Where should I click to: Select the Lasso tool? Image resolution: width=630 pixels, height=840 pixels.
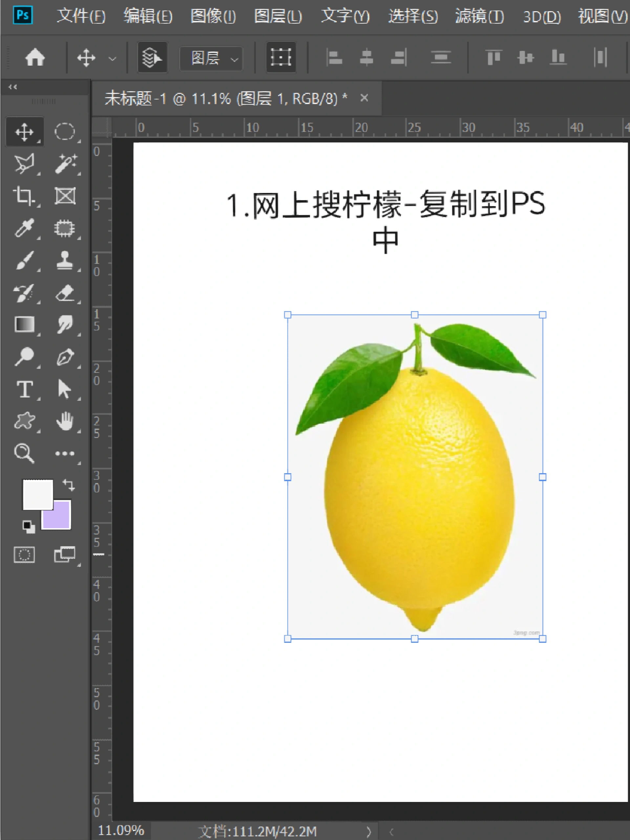click(24, 164)
